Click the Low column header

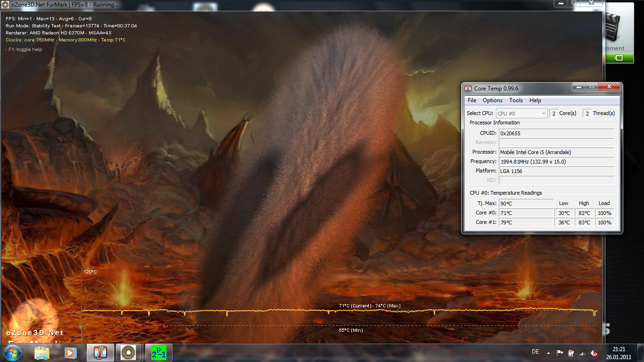564,204
